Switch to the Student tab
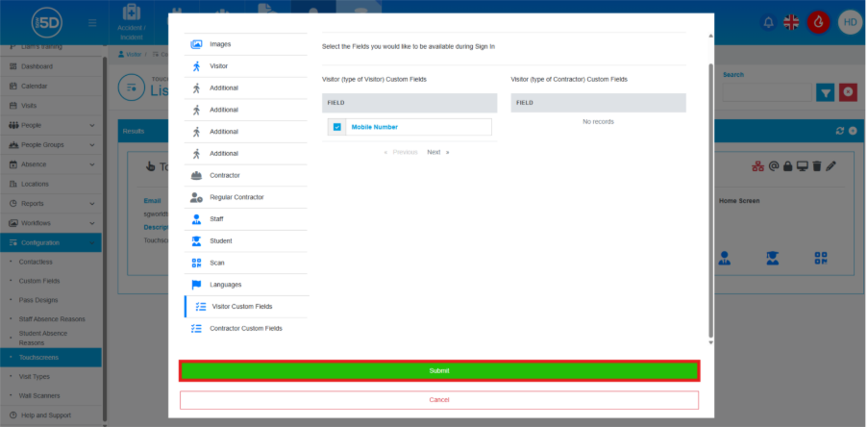 click(x=246, y=241)
